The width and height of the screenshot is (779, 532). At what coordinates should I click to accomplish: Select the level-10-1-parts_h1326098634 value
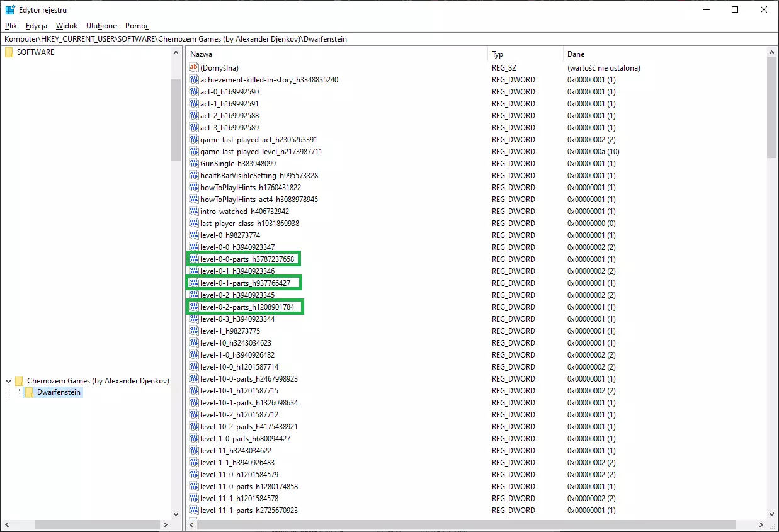point(249,402)
